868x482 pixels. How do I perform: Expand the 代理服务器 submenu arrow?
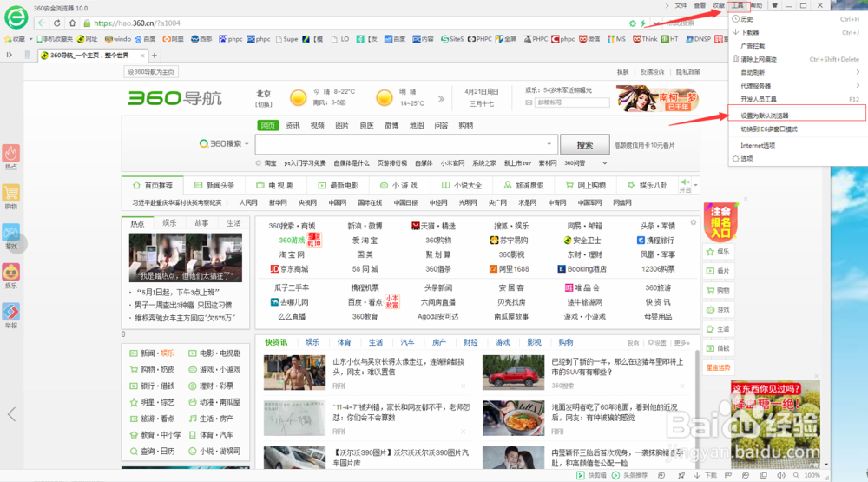pyautogui.click(x=858, y=85)
